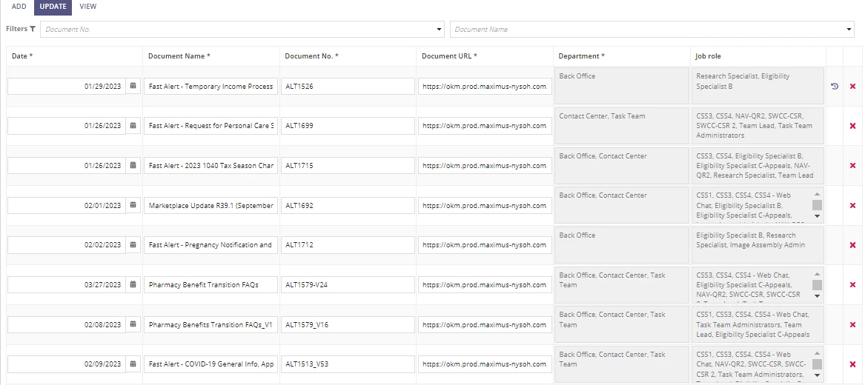Edit name field Pharmacy Benefit Transition FAQs
Viewport: 868px width, 385px height.
pyautogui.click(x=211, y=285)
